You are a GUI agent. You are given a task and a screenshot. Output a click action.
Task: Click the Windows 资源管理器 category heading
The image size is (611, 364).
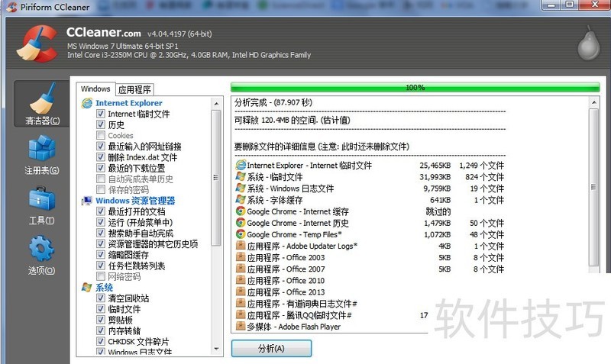click(135, 201)
